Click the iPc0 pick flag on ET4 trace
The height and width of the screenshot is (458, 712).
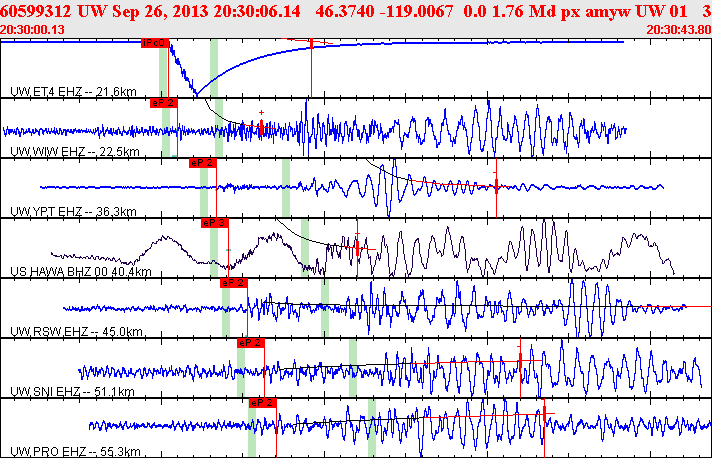click(x=155, y=43)
